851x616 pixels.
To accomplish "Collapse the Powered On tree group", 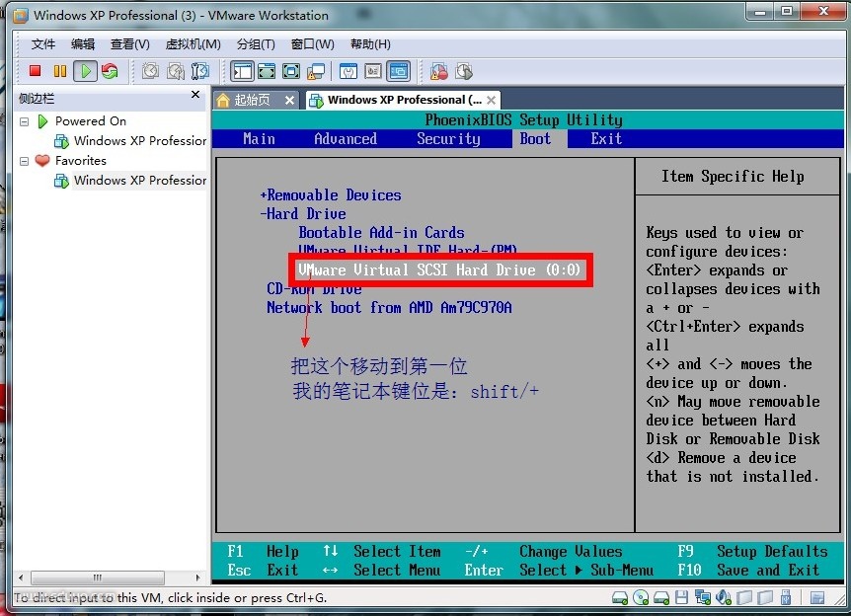I will [25, 121].
